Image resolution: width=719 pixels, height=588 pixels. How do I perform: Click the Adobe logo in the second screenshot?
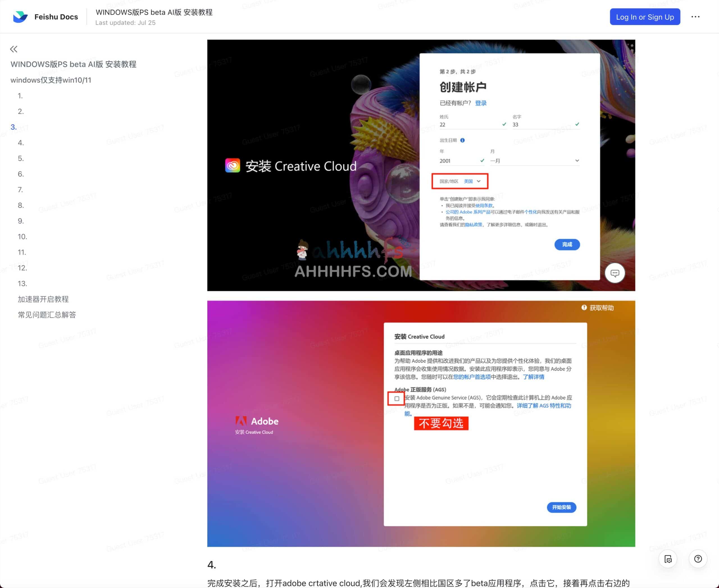(x=241, y=421)
